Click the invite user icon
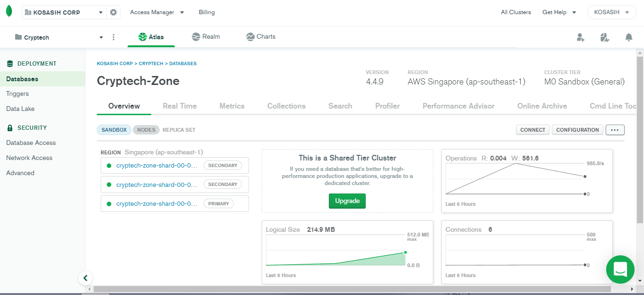The width and height of the screenshot is (644, 295). pyautogui.click(x=581, y=37)
